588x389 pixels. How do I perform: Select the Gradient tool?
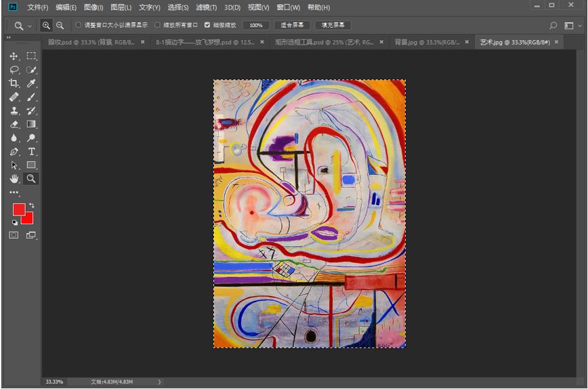31,124
